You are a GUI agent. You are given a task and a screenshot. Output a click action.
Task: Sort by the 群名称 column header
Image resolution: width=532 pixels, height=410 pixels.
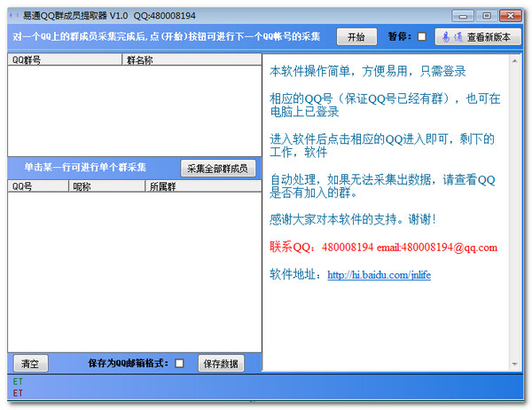[x=192, y=59]
